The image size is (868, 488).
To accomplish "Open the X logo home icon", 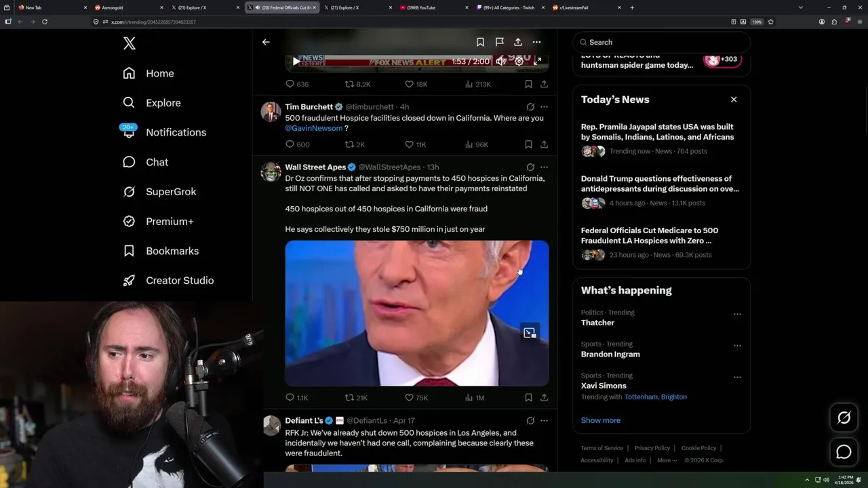I will click(130, 43).
